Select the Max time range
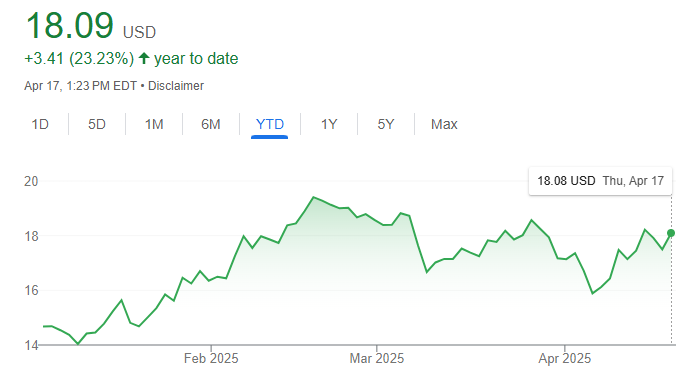The width and height of the screenshot is (700, 373). click(444, 124)
